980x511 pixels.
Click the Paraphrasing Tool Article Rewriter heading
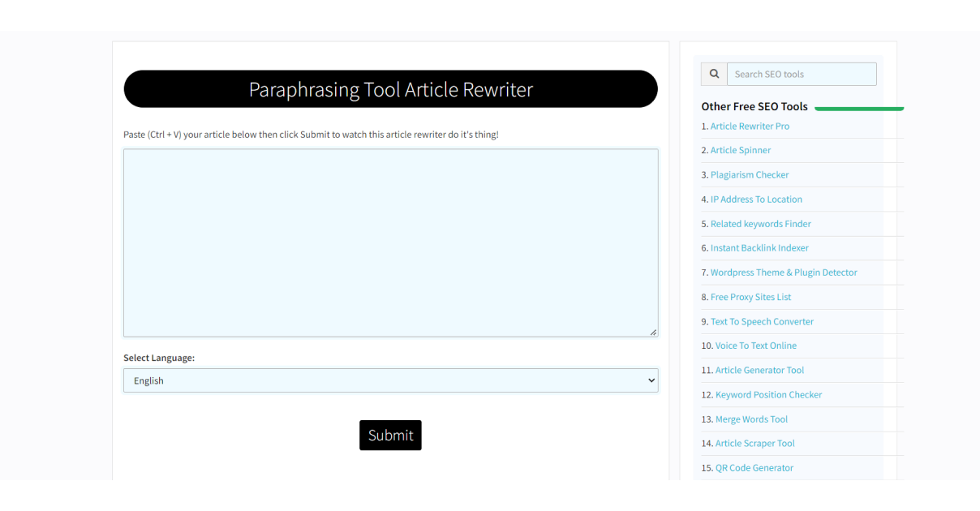pyautogui.click(x=390, y=89)
